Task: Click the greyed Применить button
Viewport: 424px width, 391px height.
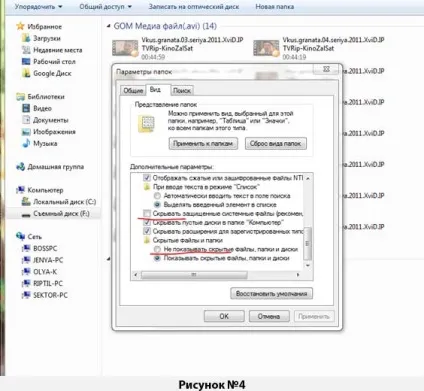Action: tap(314, 316)
